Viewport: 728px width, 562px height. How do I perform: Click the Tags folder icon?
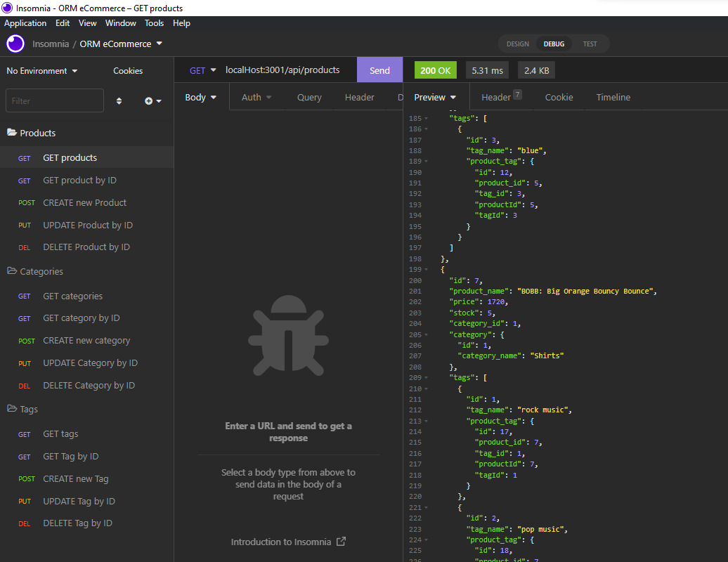[12, 409]
